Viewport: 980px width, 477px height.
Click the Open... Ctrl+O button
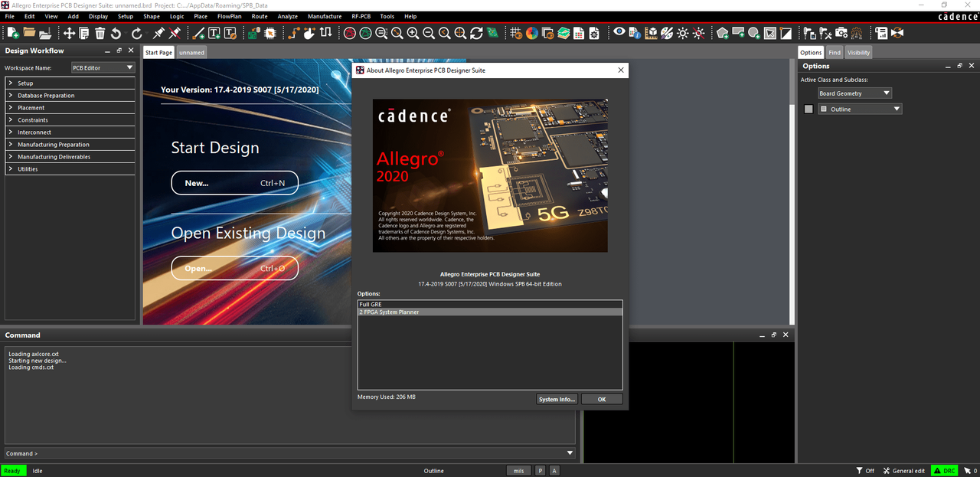[x=234, y=269]
